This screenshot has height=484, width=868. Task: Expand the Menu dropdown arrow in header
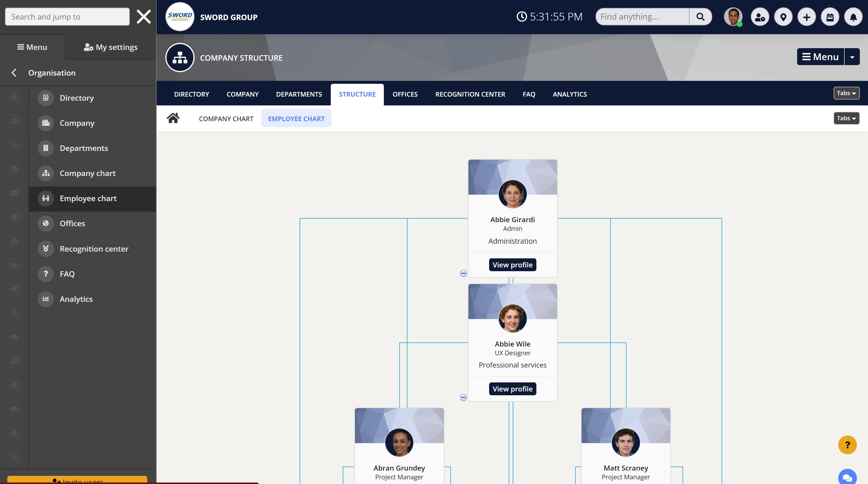(x=852, y=57)
